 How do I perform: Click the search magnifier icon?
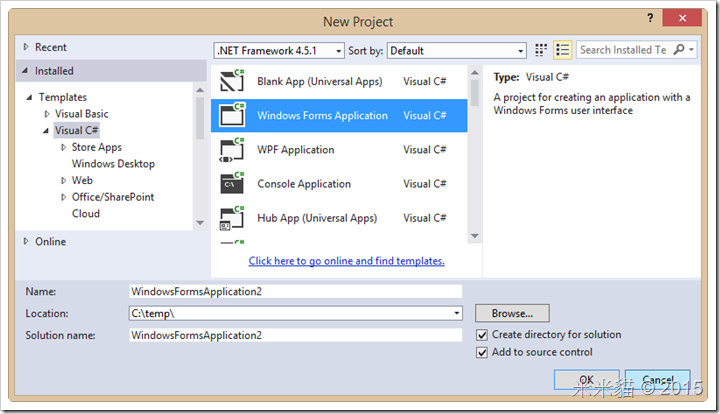678,49
